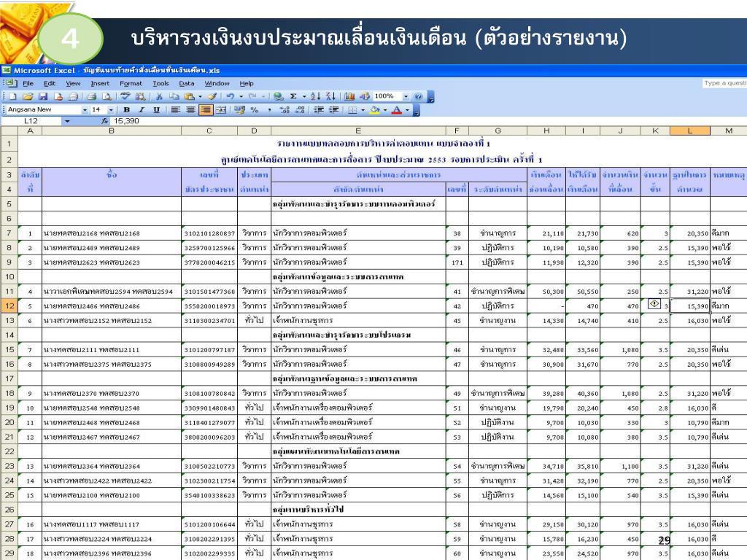This screenshot has height=560, width=747.
Task: Apply the yellow Fill Color bucket
Action: coord(376,110)
